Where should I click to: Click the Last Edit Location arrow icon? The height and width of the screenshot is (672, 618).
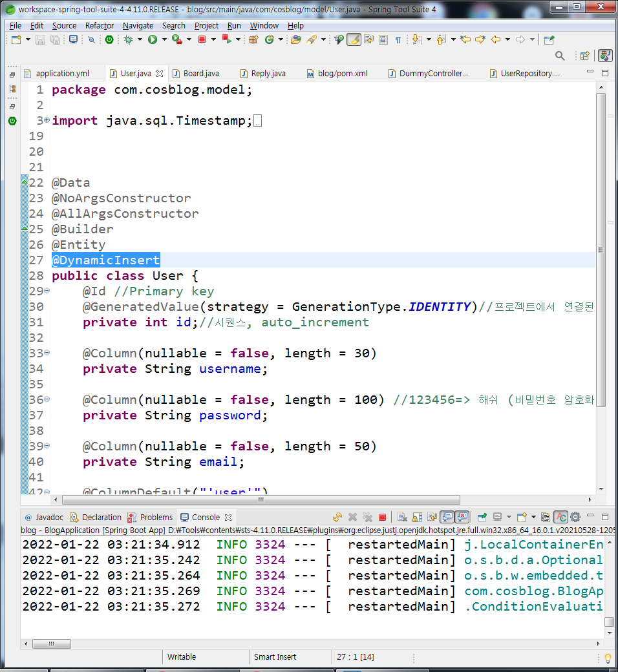coord(465,40)
